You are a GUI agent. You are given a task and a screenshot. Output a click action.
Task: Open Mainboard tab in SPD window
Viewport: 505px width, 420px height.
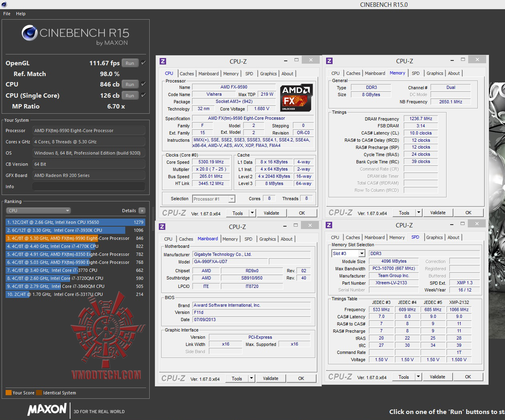(375, 237)
